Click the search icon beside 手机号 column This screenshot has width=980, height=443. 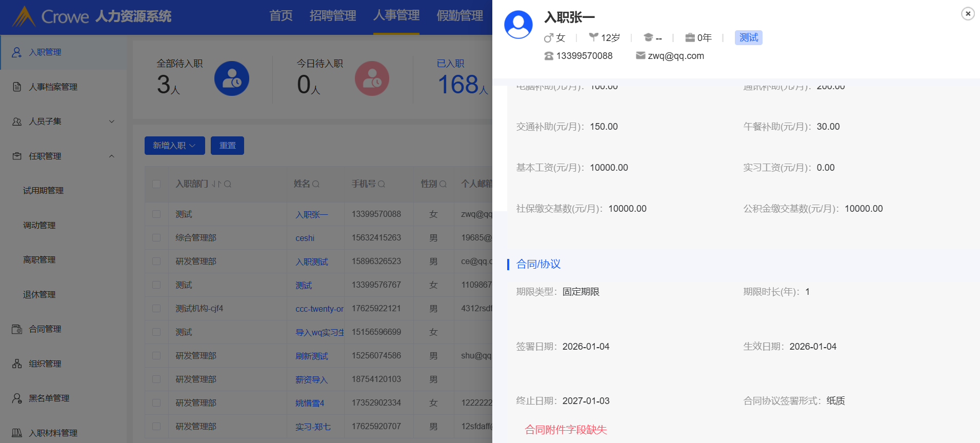382,184
